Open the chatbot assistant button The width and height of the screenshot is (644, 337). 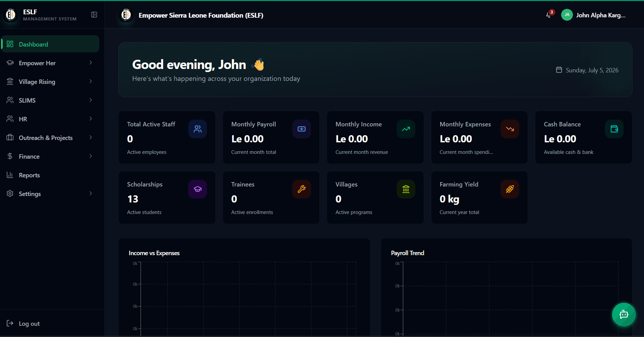click(x=624, y=314)
